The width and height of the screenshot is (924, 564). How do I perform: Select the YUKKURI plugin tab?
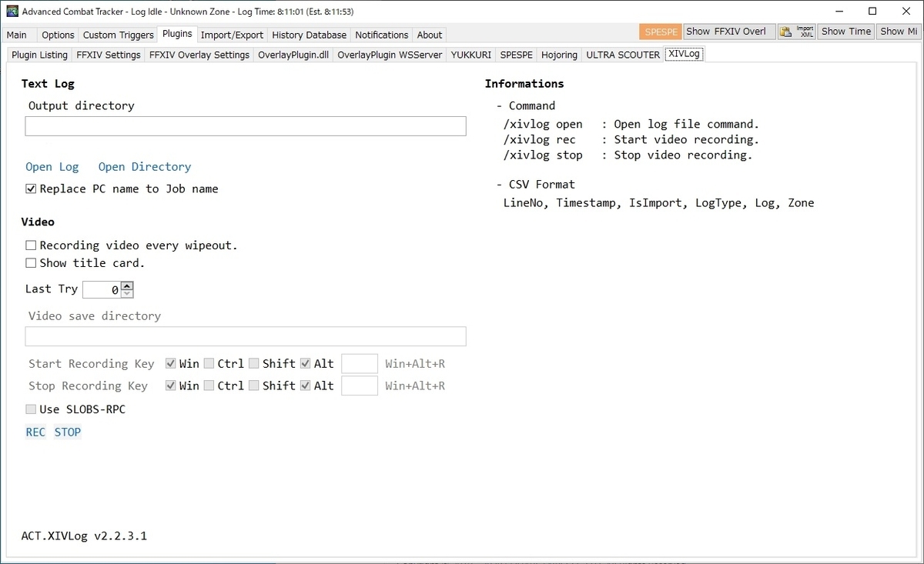[471, 55]
